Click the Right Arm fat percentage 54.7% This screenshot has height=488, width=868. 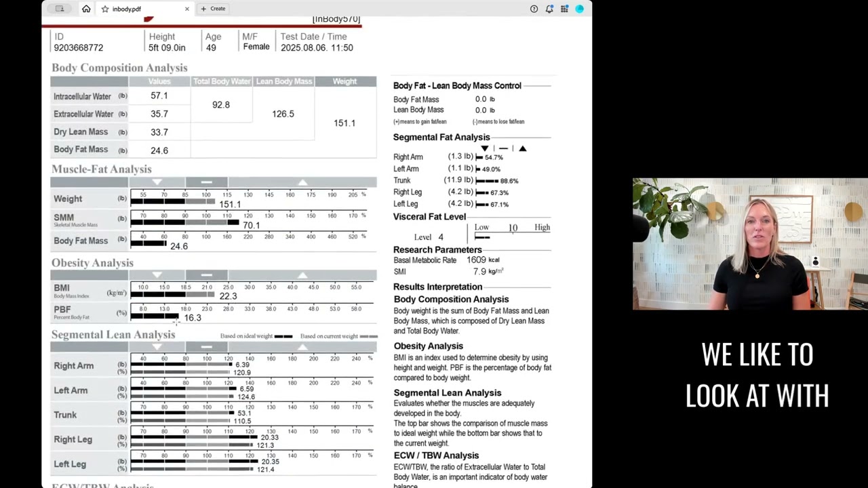494,157
